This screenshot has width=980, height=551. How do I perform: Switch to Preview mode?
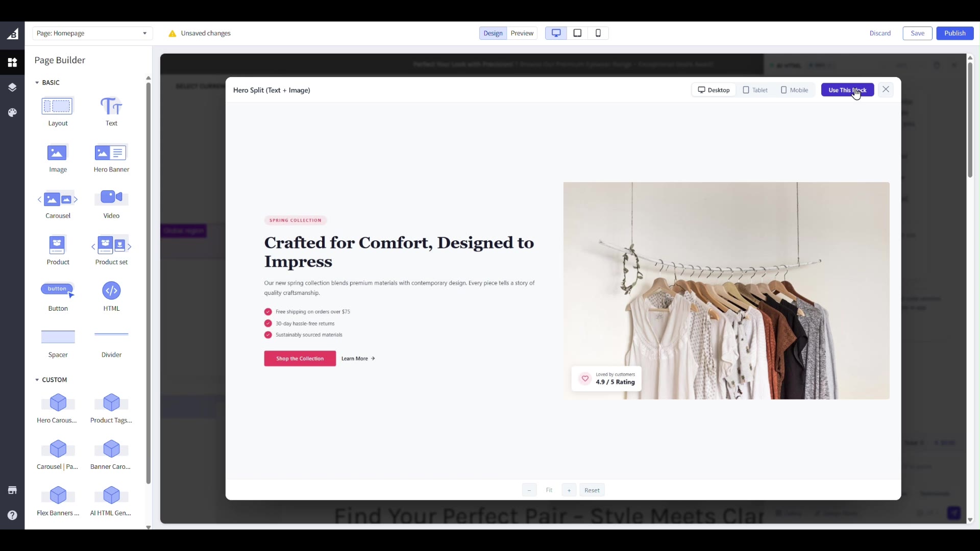coord(522,33)
